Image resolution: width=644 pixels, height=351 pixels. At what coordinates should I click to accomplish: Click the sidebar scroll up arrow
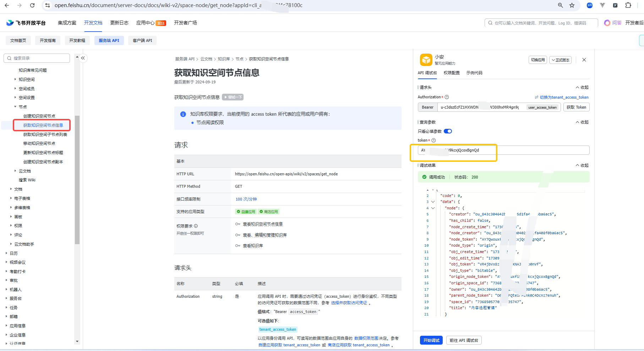(77, 57)
